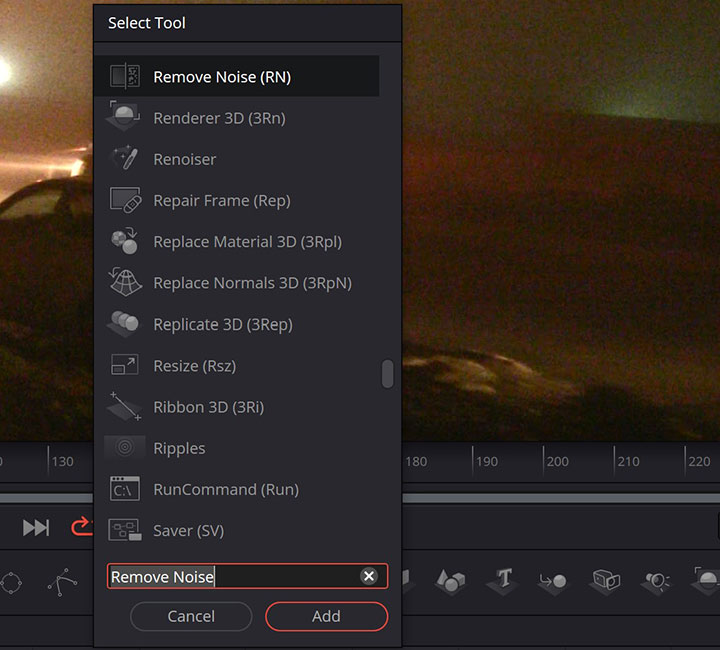Click the tool list scrollbar handle
This screenshot has width=720, height=650.
click(388, 374)
